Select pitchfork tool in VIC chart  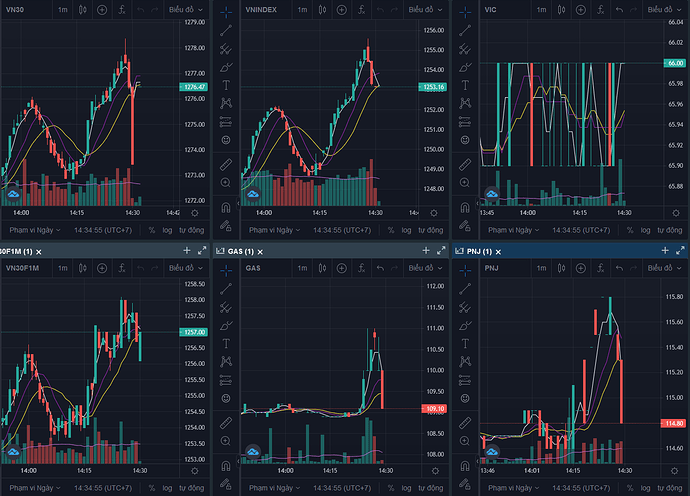[465, 49]
